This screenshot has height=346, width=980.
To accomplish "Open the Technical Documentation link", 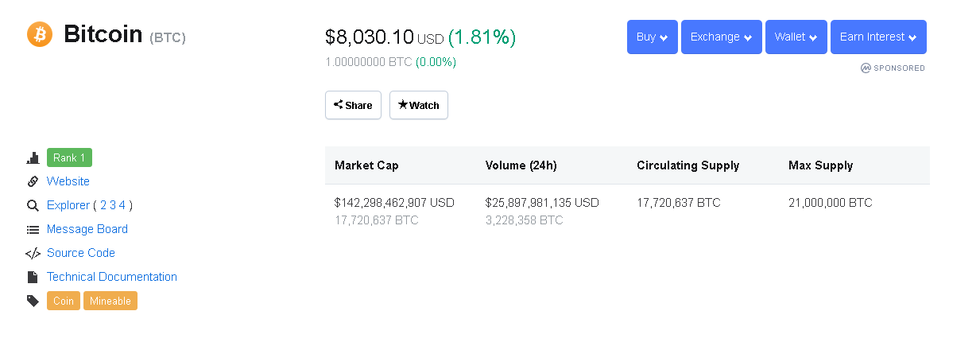I will pyautogui.click(x=112, y=277).
